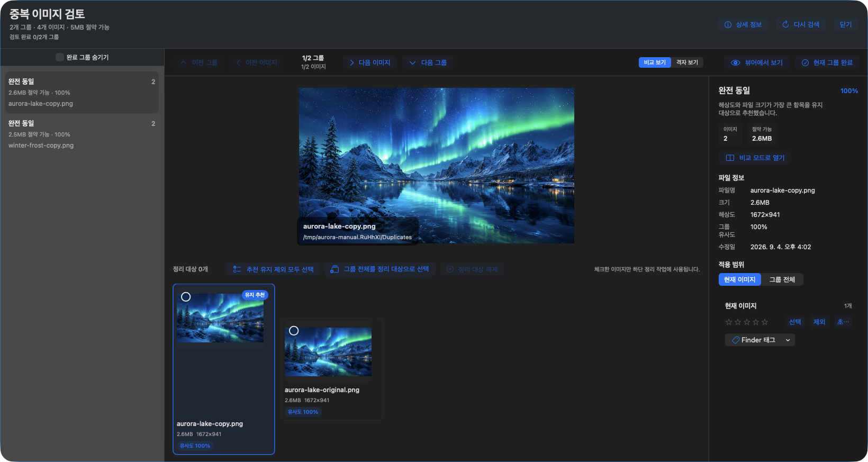Open comparison with 비교 모드로 열기

click(755, 158)
